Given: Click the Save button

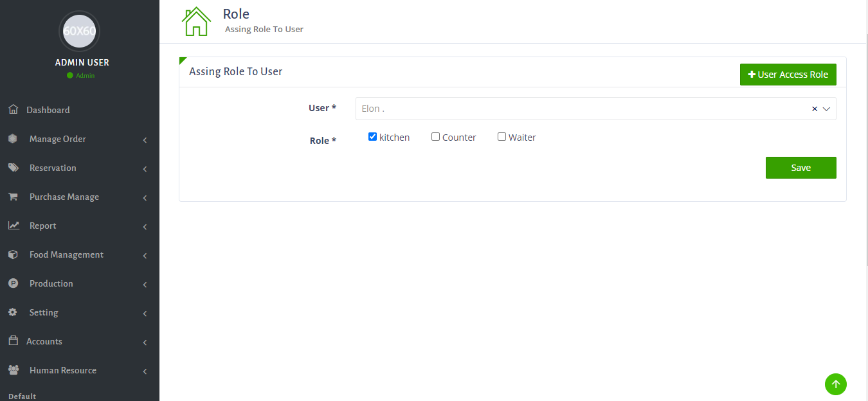Looking at the screenshot, I should [800, 168].
